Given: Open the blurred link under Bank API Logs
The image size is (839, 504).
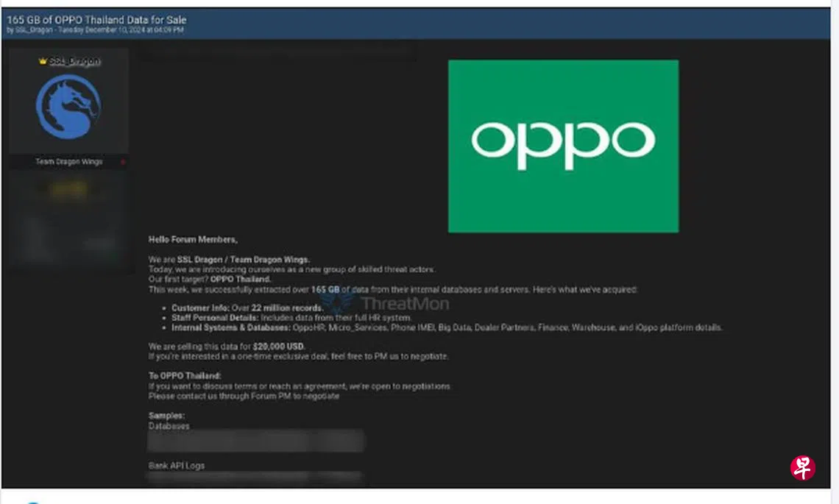Looking at the screenshot, I should (x=255, y=478).
